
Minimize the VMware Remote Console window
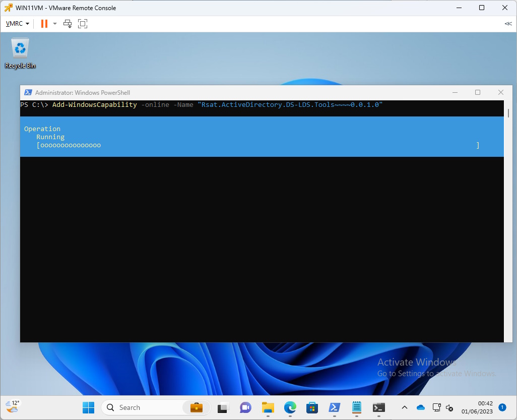459,8
